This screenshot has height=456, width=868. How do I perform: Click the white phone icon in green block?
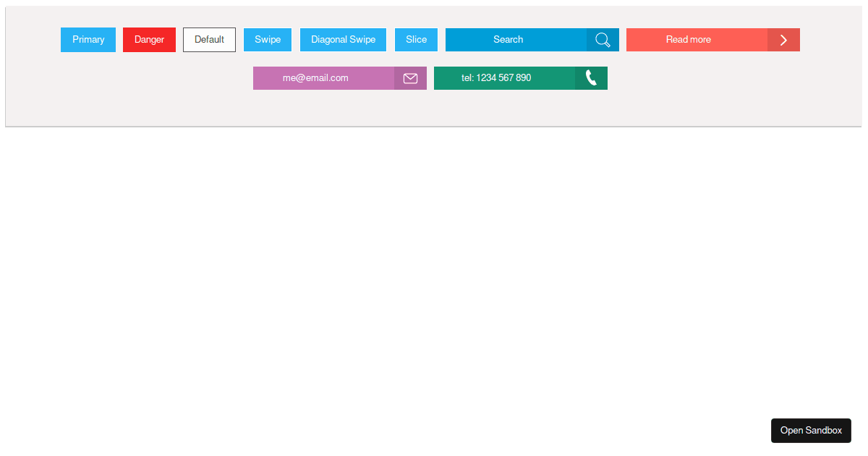[x=590, y=77]
